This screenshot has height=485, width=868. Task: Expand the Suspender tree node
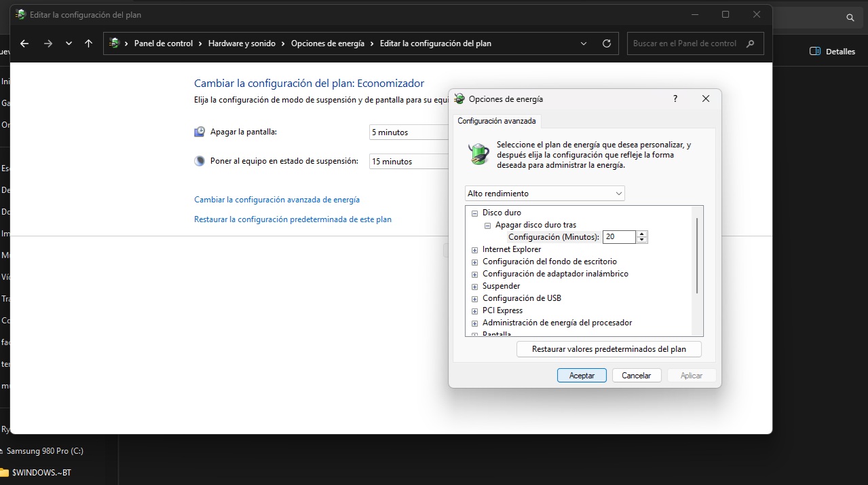pos(475,287)
